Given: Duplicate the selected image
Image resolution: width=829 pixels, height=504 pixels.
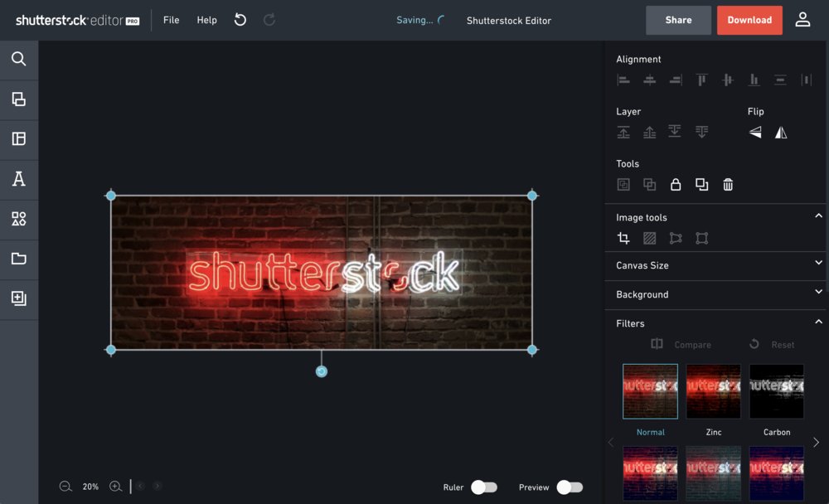Looking at the screenshot, I should pos(701,184).
